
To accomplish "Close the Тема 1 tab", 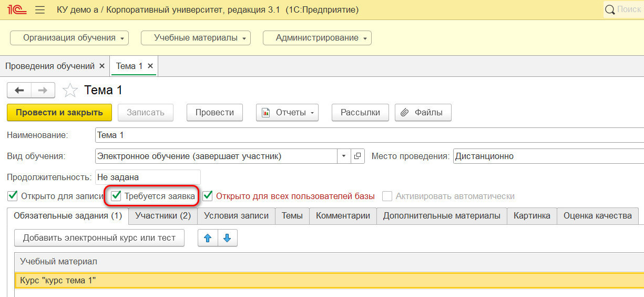I will click(150, 66).
